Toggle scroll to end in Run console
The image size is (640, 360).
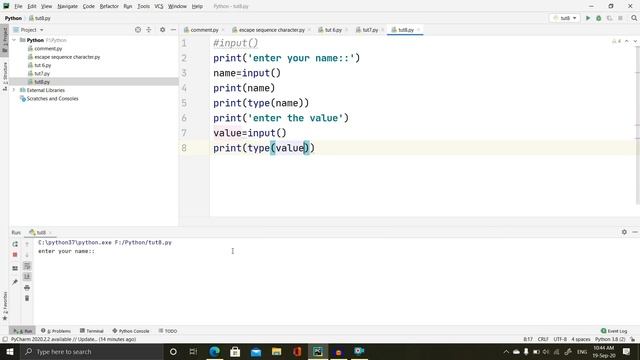pos(27,277)
